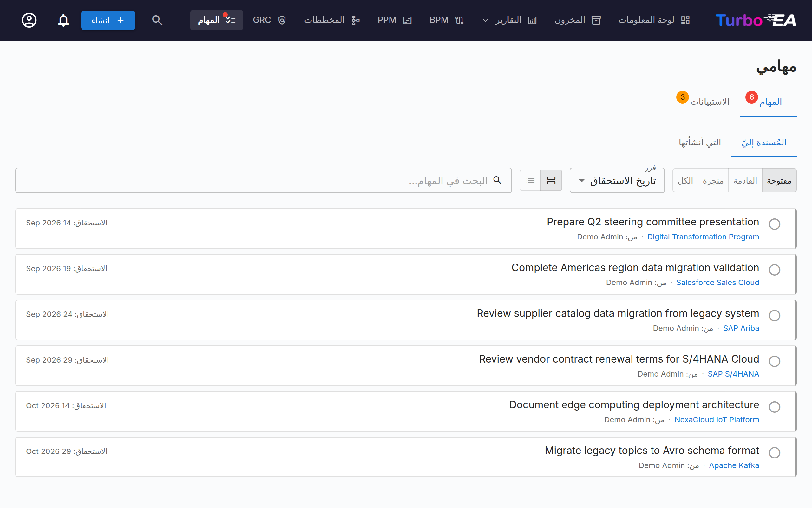Image resolution: width=812 pixels, height=508 pixels.
Task: Mark Prepare Q2 steering committee task done
Action: [x=775, y=224]
